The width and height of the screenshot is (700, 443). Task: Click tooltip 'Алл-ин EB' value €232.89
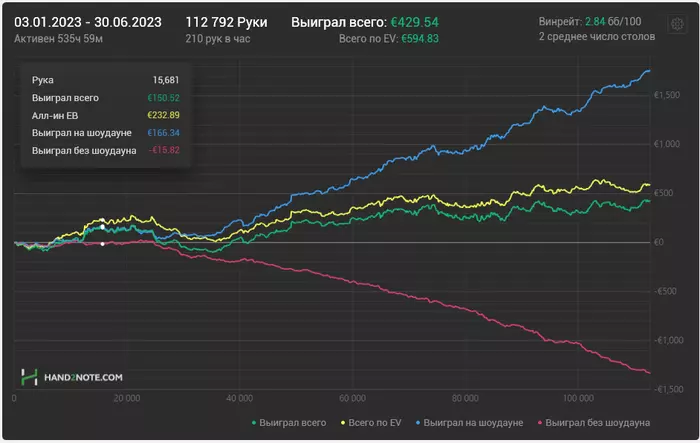tap(163, 115)
